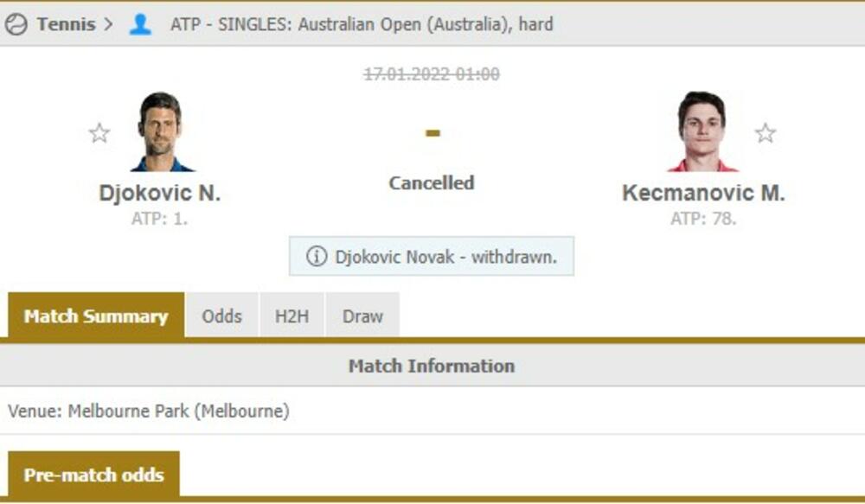Image resolution: width=865 pixels, height=504 pixels.
Task: Click the tennis ball icon in breadcrumb
Action: click(16, 24)
